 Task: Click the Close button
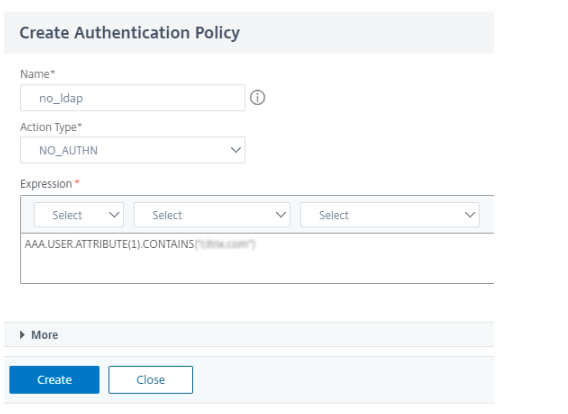(x=150, y=380)
